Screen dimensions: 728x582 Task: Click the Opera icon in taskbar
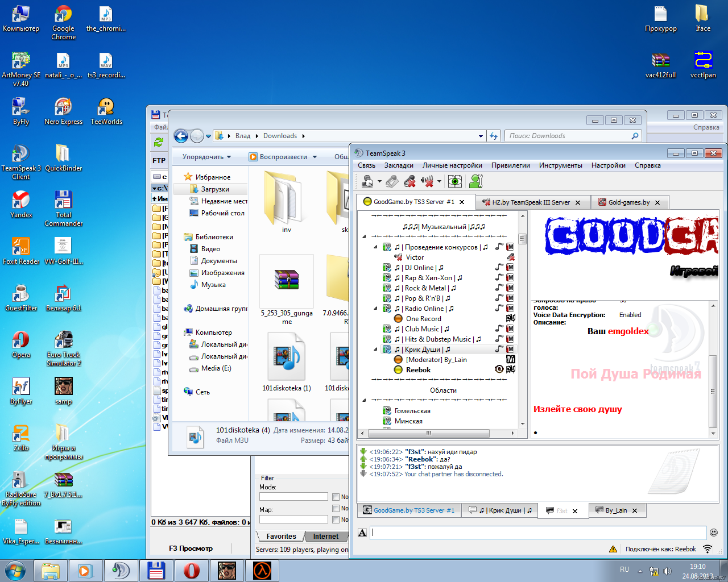(191, 571)
